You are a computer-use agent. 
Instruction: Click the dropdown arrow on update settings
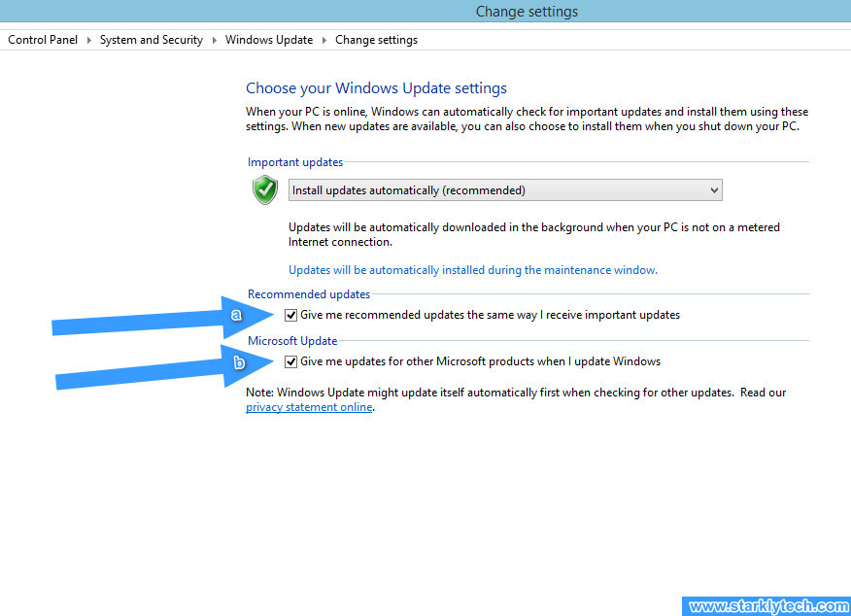pyautogui.click(x=716, y=189)
